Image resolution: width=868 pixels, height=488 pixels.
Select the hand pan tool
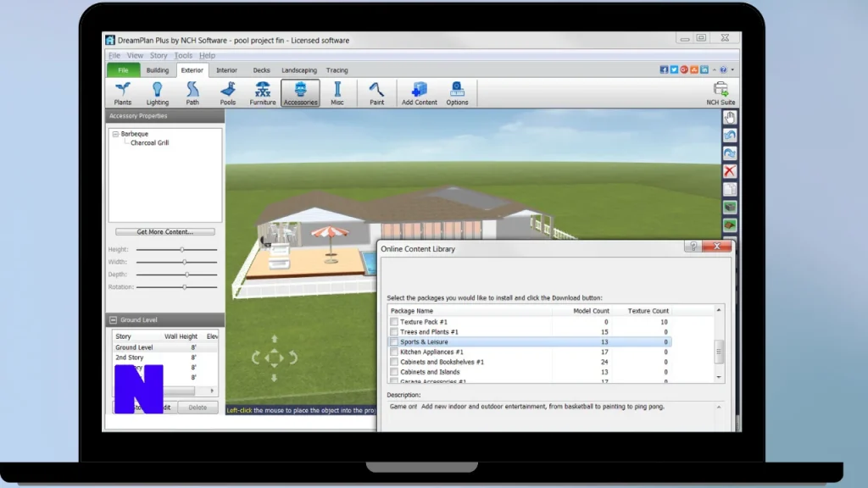[730, 117]
